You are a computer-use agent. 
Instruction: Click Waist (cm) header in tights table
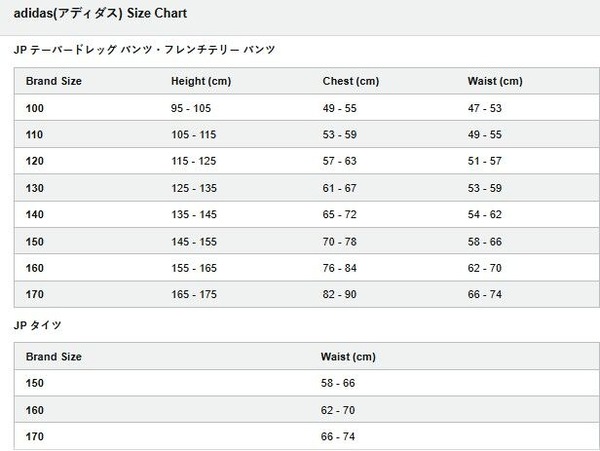(x=348, y=357)
